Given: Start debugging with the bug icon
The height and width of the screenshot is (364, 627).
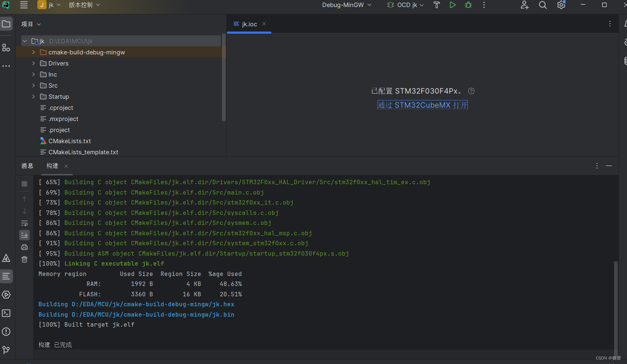Looking at the screenshot, I should click(468, 5).
